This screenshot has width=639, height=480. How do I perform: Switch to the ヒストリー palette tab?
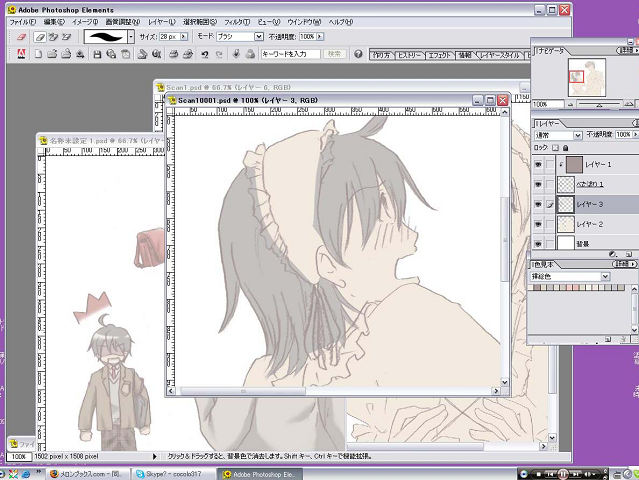[410, 55]
